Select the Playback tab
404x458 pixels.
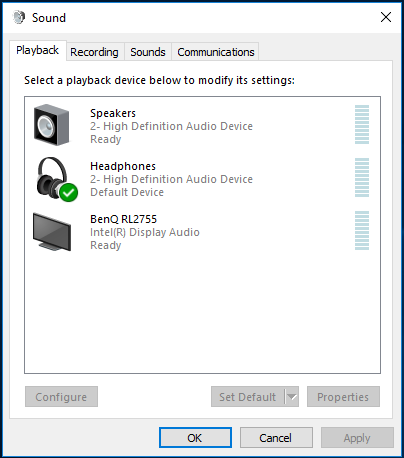pyautogui.click(x=37, y=50)
